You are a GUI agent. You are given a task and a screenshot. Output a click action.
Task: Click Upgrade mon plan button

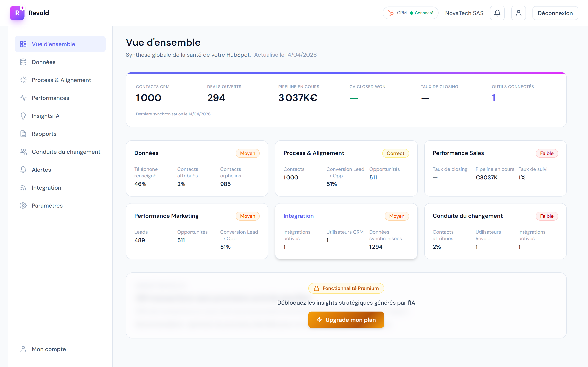click(x=346, y=320)
